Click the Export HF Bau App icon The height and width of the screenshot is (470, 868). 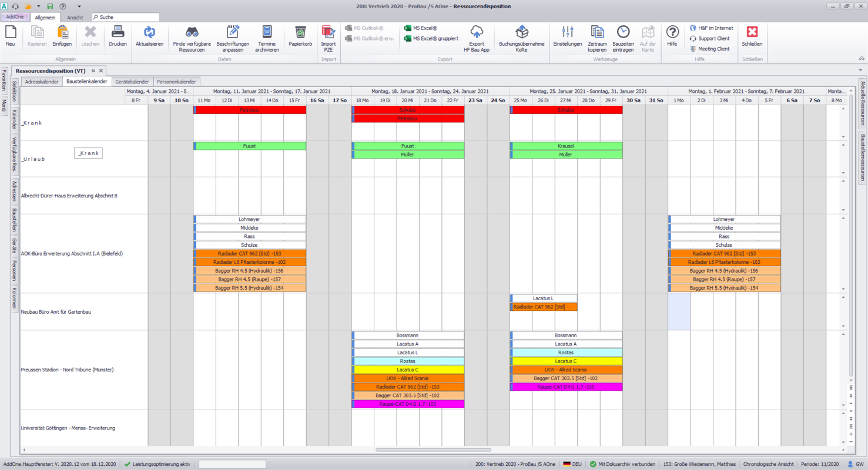point(476,32)
